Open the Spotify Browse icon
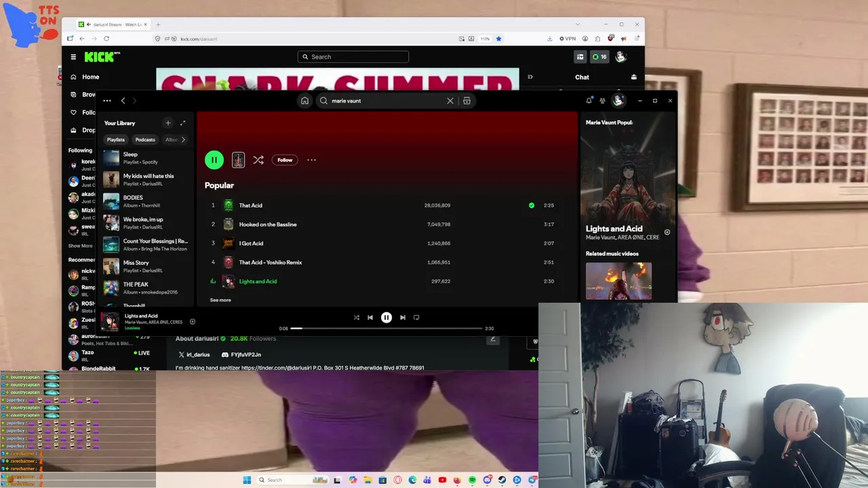This screenshot has width=868, height=488. point(467,101)
